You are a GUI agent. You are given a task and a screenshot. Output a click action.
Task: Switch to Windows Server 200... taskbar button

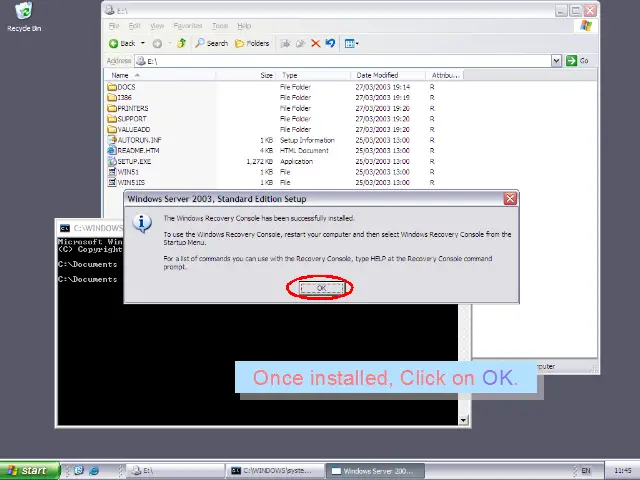point(375,471)
